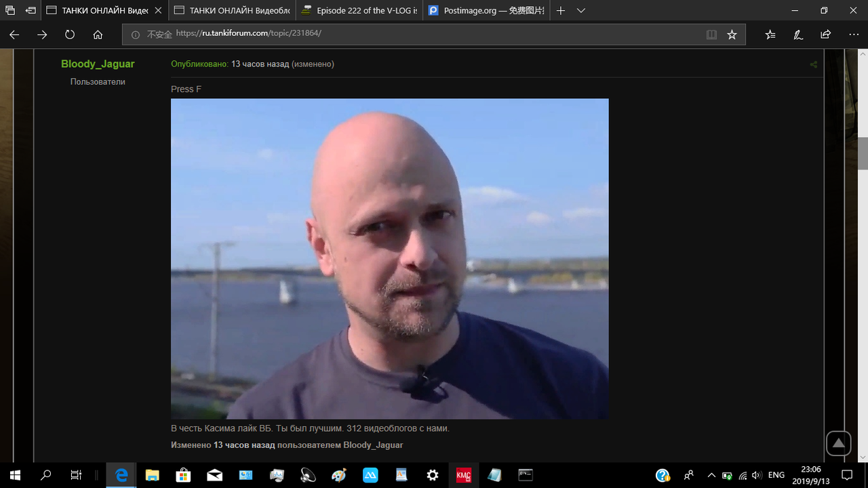Viewport: 868px width, 488px height.
Task: Open the Favorites hub in Edge
Action: tap(772, 34)
